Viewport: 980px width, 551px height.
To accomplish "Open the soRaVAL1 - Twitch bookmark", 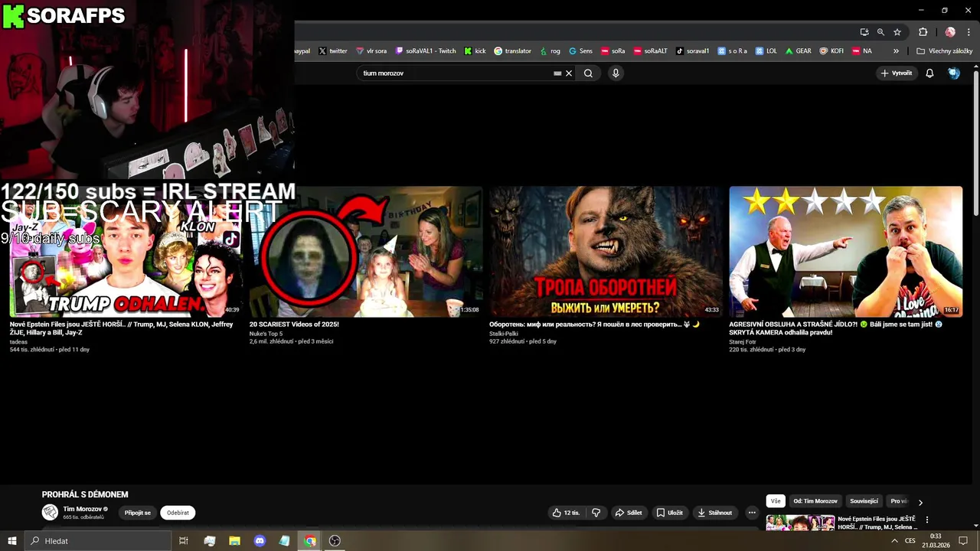I will point(425,51).
